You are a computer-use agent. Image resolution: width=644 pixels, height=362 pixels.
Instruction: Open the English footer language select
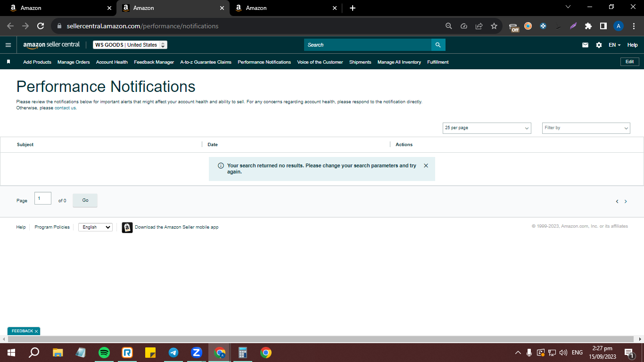(x=95, y=227)
